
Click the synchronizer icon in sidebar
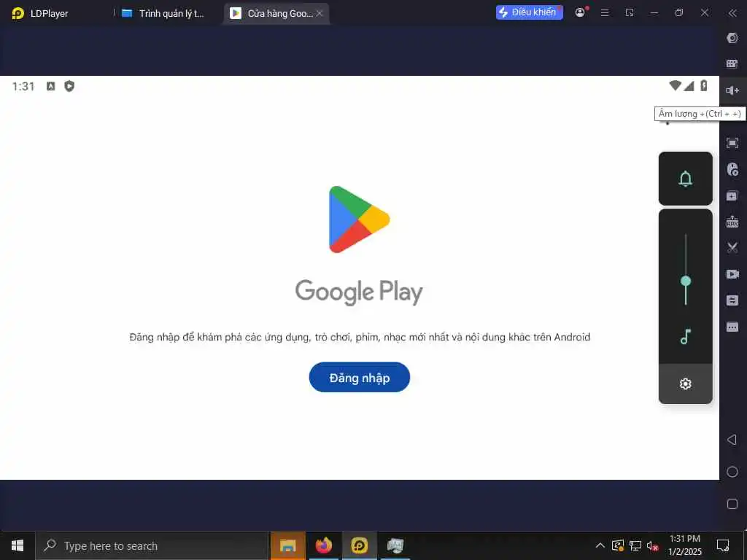(x=732, y=300)
